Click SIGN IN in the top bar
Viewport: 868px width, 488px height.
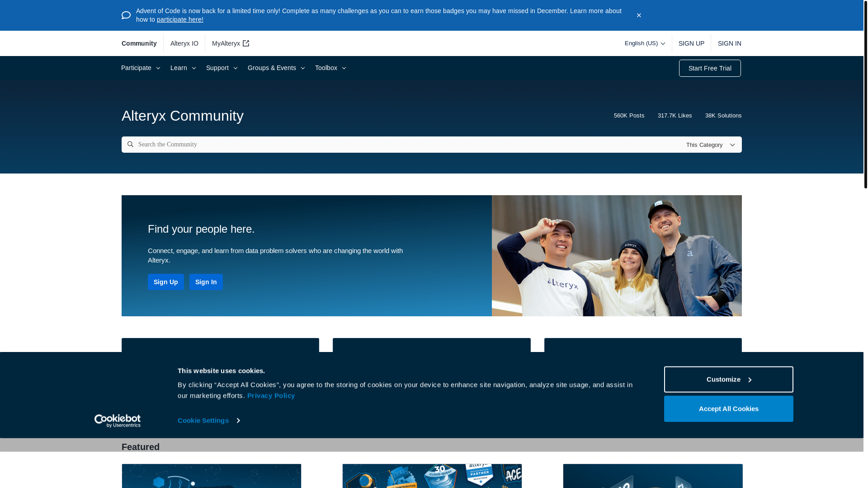pyautogui.click(x=729, y=43)
